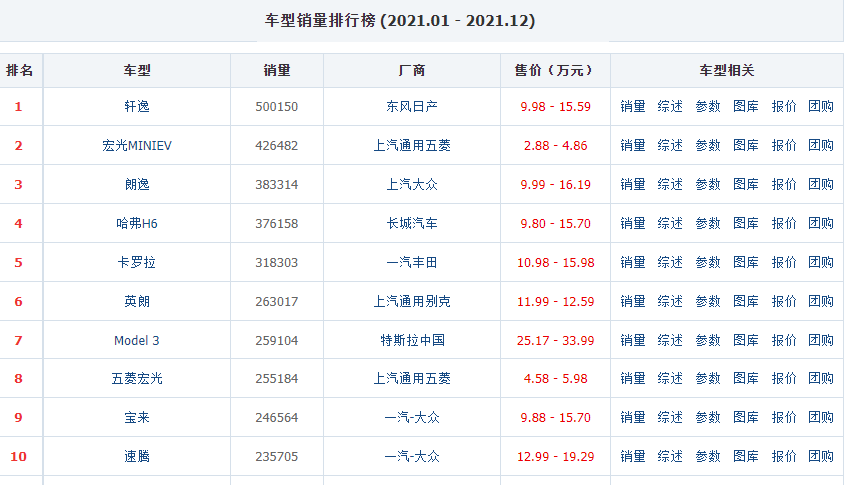The width and height of the screenshot is (848, 487).
Task: Open 图库 for 卡罗拉 row
Action: tap(746, 262)
